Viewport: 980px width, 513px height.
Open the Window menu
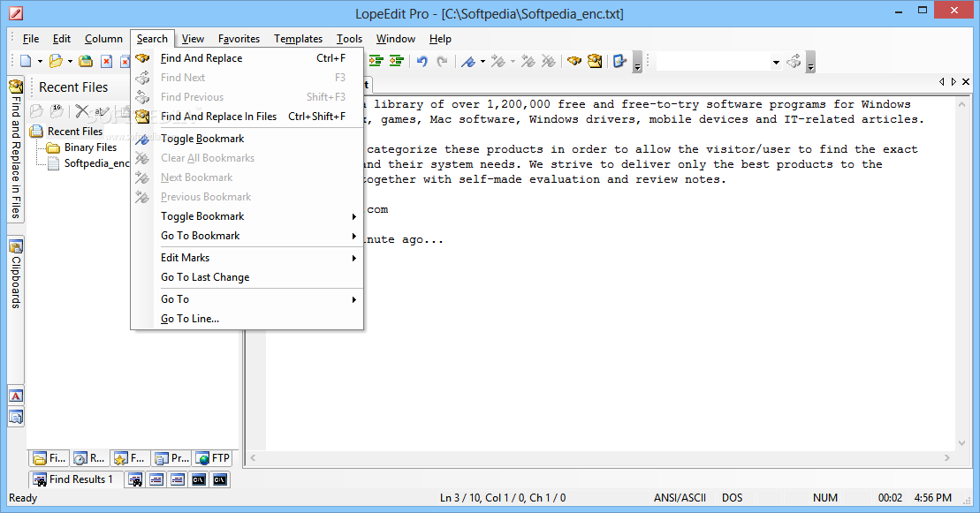[x=396, y=39]
